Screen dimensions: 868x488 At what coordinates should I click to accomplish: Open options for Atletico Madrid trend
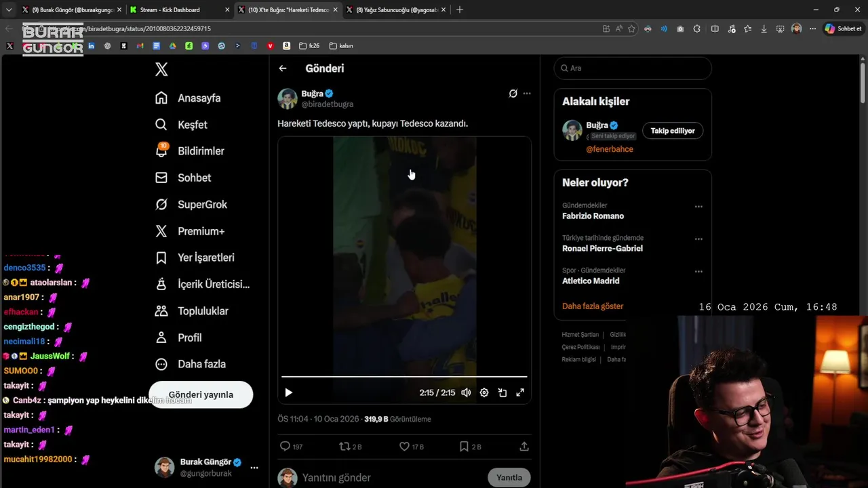pyautogui.click(x=698, y=272)
